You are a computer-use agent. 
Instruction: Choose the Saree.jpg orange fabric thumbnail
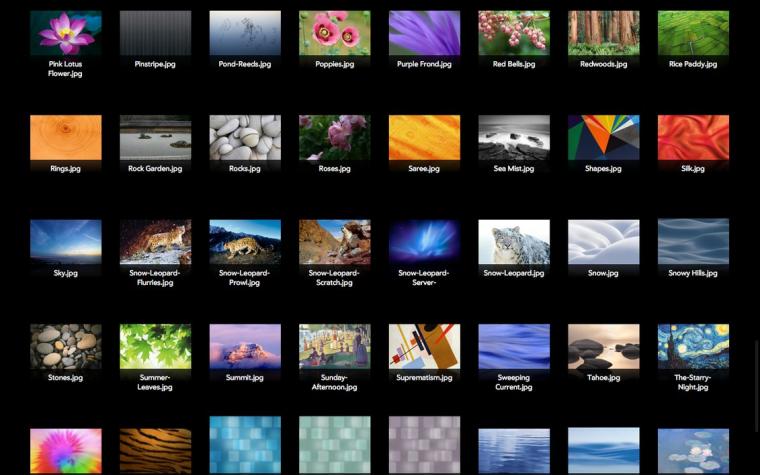pos(424,138)
